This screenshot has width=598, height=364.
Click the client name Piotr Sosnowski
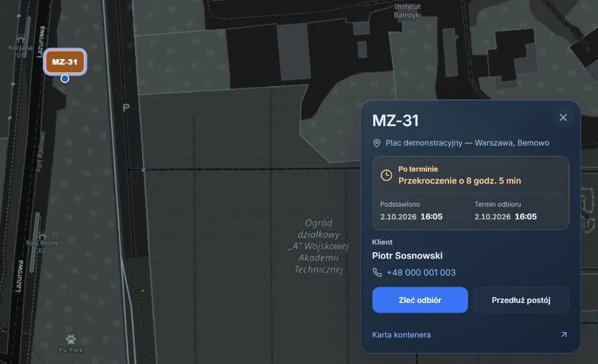tap(408, 255)
